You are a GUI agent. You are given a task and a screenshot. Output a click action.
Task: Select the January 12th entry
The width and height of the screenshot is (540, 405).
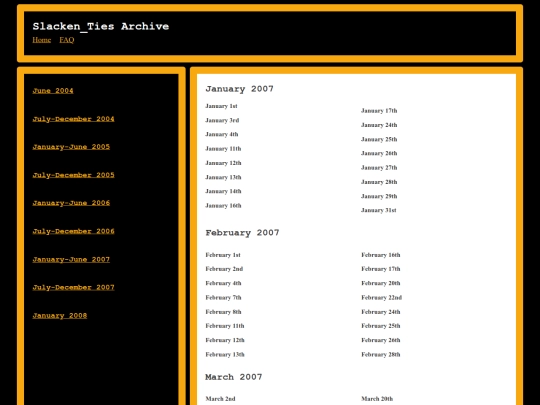[223, 163]
